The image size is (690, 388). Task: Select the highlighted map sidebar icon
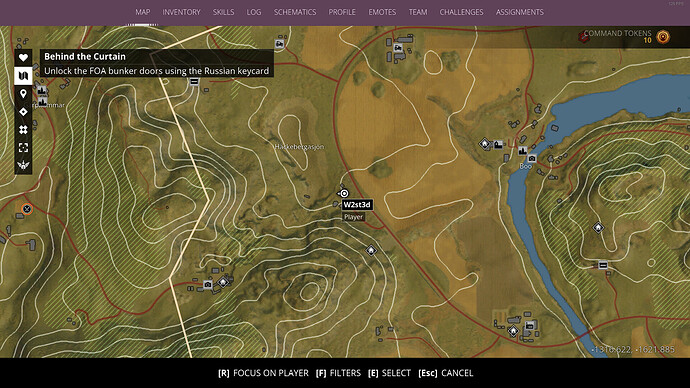coord(23,76)
